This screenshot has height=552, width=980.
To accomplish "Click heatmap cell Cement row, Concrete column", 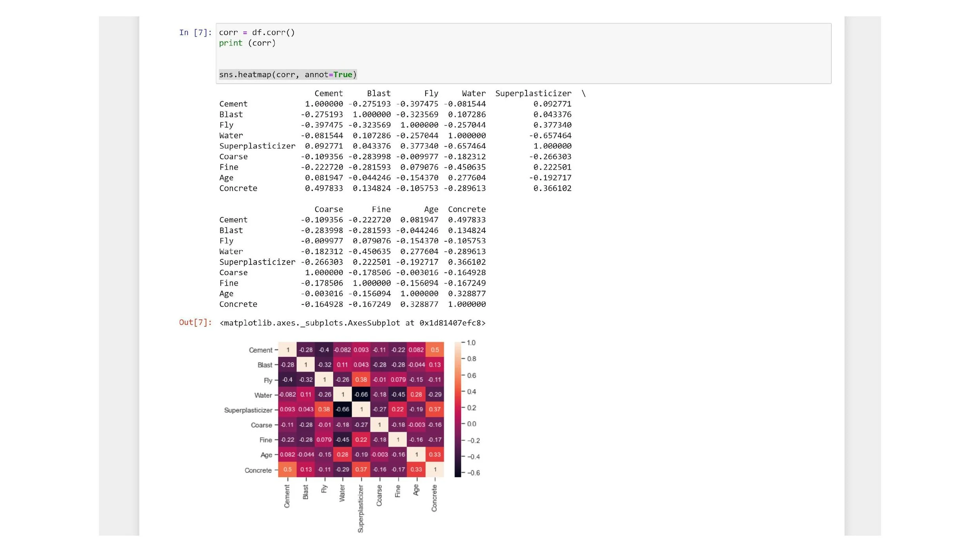I will tap(434, 350).
